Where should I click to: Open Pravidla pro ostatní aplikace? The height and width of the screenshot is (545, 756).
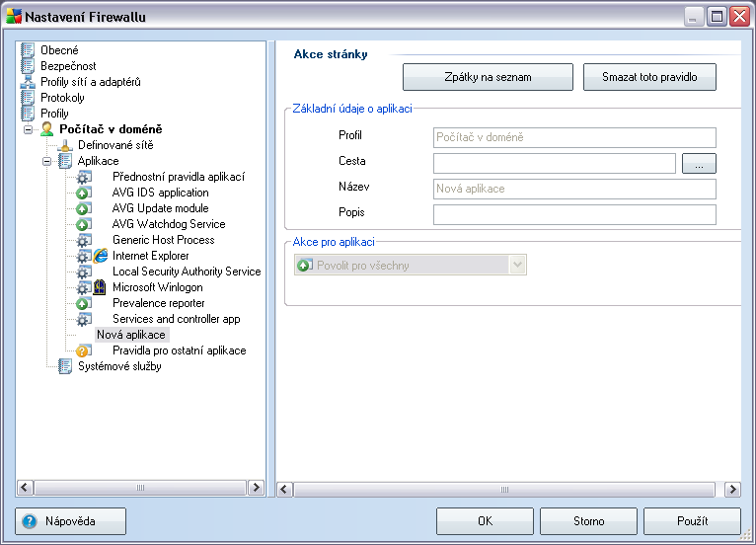click(x=180, y=350)
